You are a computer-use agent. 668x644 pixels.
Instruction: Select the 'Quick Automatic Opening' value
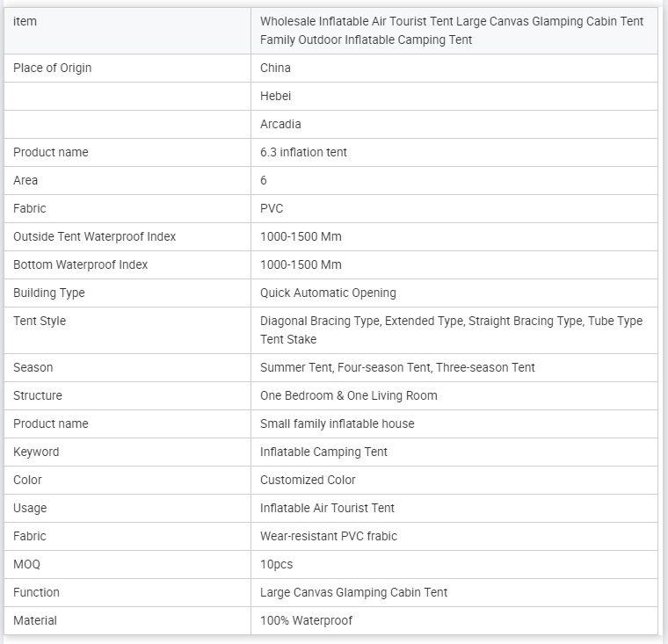click(x=328, y=293)
